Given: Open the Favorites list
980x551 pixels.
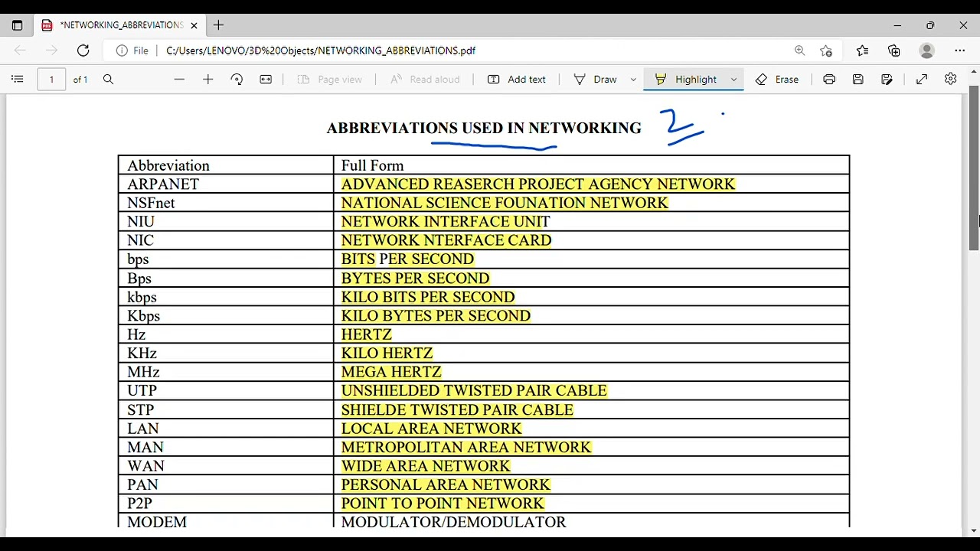Looking at the screenshot, I should coord(862,51).
